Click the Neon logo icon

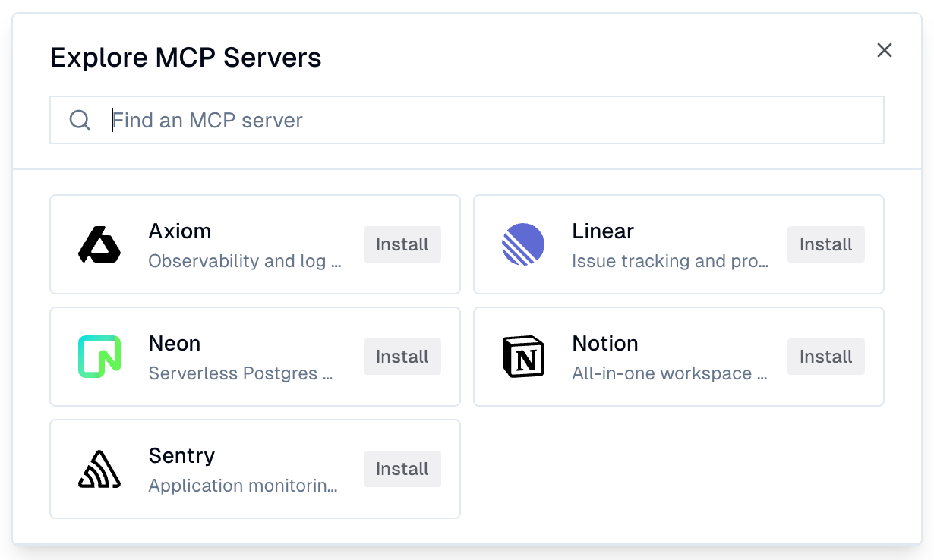point(99,356)
